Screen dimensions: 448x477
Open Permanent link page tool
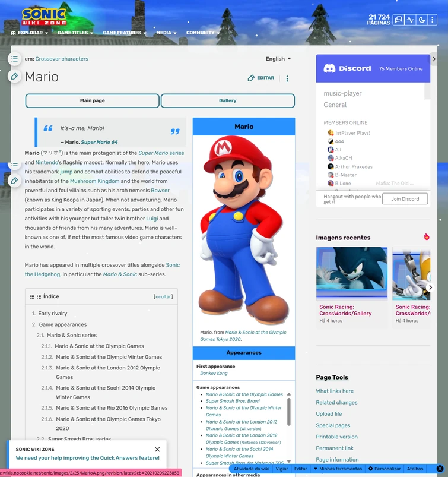coord(335,448)
